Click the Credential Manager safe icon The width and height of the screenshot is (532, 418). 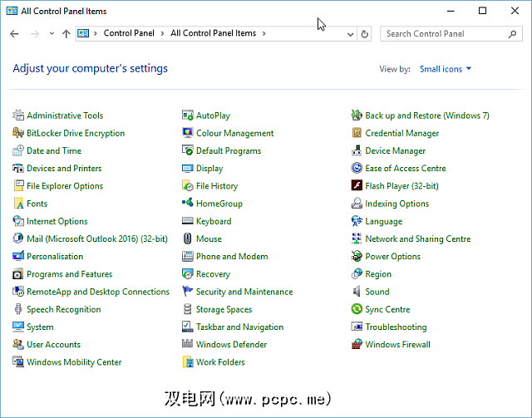tap(357, 133)
